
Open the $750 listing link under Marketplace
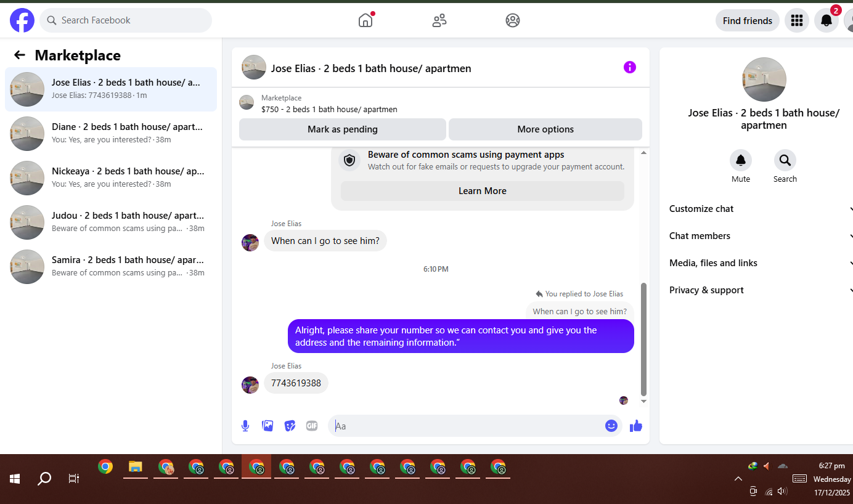click(x=329, y=110)
